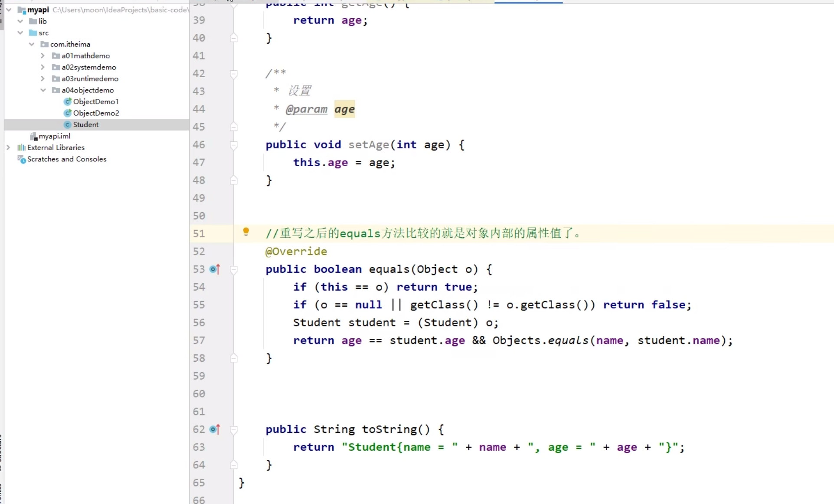Fold the setAge method at line 46
Screen dimensions: 834x504
pos(233,145)
